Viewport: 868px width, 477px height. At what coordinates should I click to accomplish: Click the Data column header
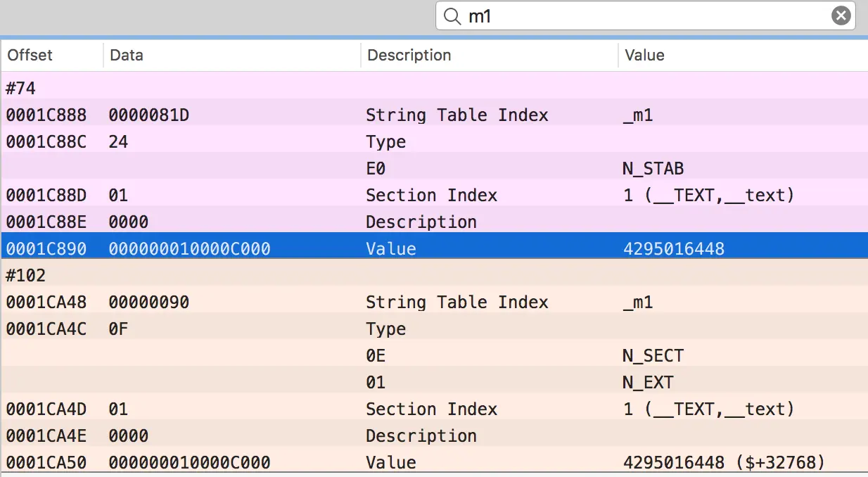pos(127,55)
